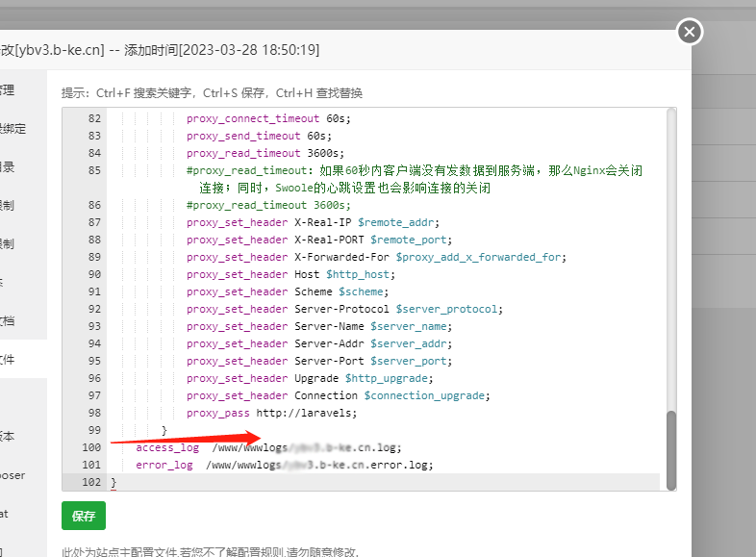Click proxy_pass http://laravels line
The image size is (756, 557).
pos(271,414)
